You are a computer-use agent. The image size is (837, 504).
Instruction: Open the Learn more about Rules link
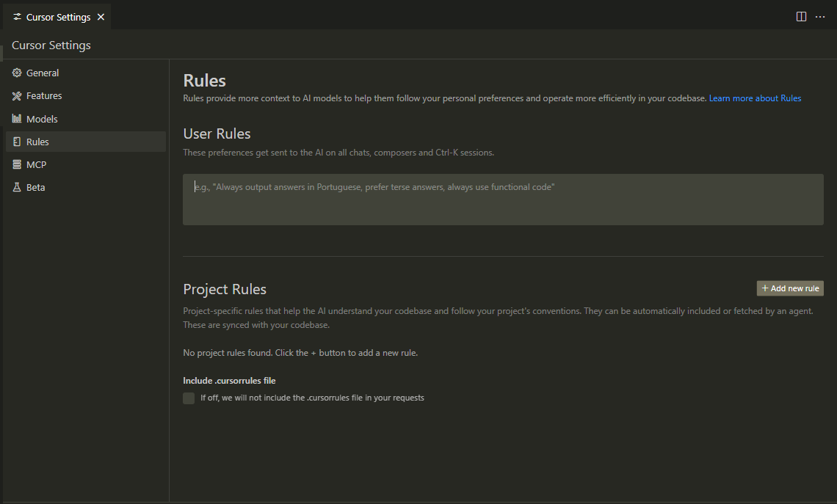coord(755,98)
